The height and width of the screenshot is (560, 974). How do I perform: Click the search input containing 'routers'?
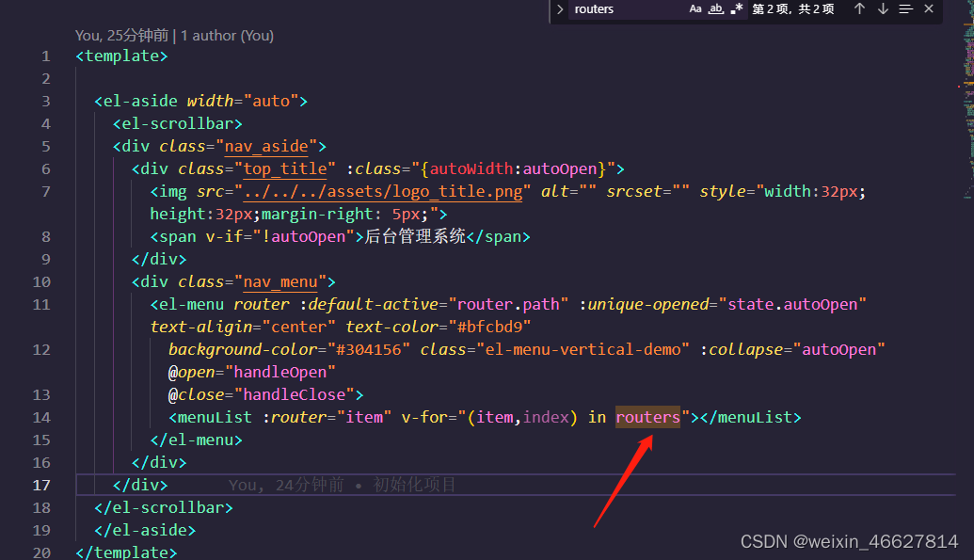[x=621, y=10]
